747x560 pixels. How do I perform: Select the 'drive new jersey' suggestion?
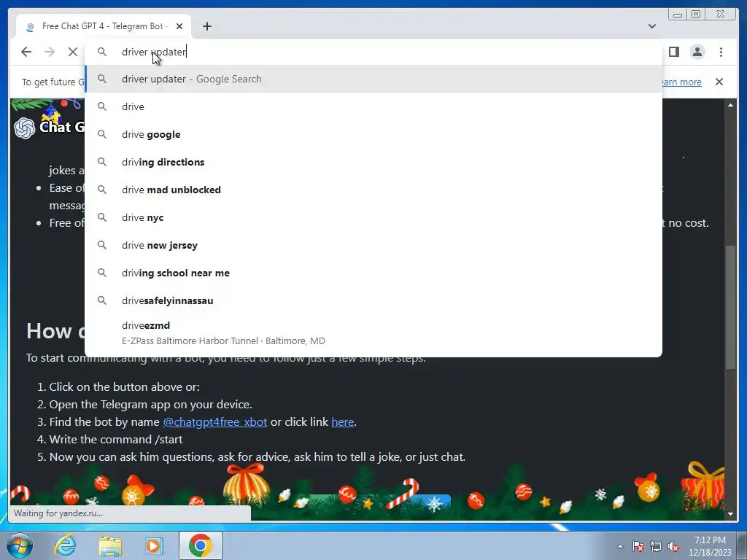[x=373, y=245]
